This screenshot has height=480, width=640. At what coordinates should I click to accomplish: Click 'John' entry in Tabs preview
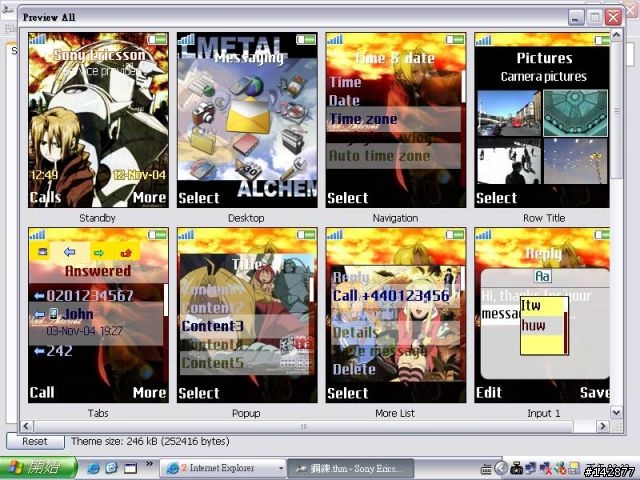[78, 314]
